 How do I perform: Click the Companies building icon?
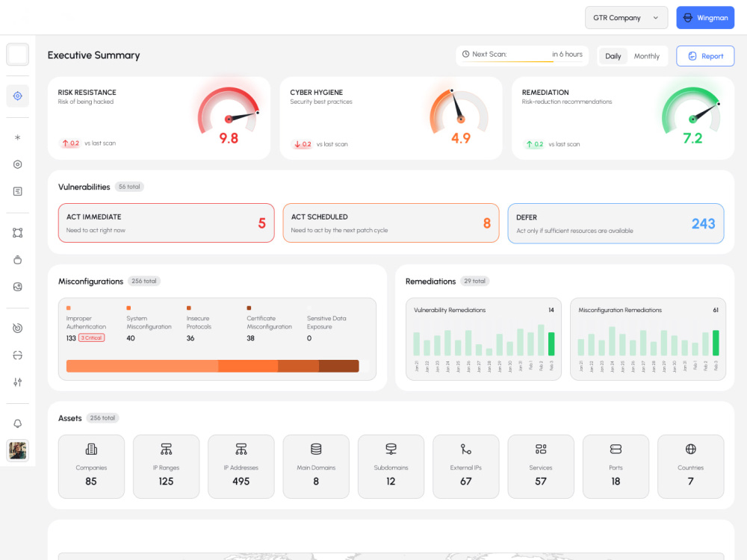(91, 449)
